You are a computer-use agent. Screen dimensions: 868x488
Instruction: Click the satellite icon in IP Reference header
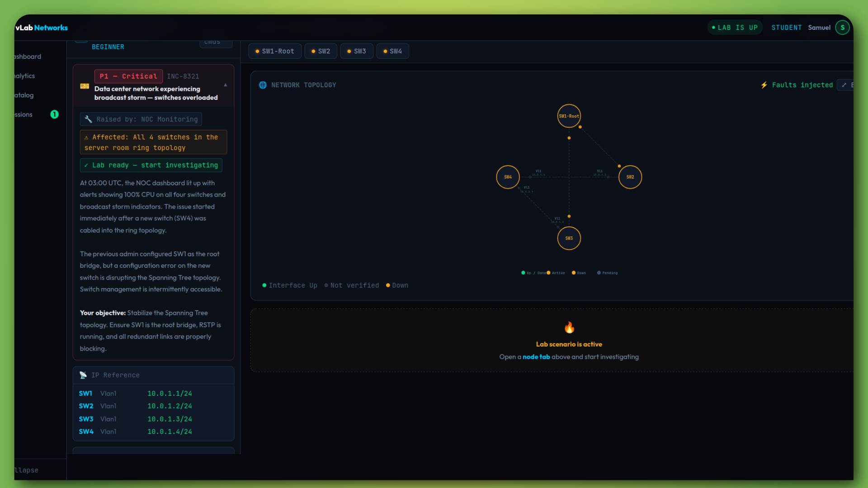point(83,375)
